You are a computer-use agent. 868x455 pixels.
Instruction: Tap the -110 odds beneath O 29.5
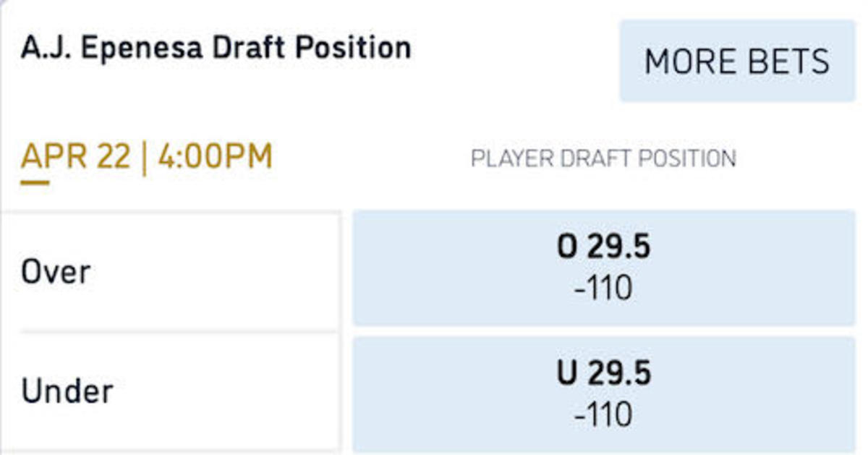click(x=603, y=289)
